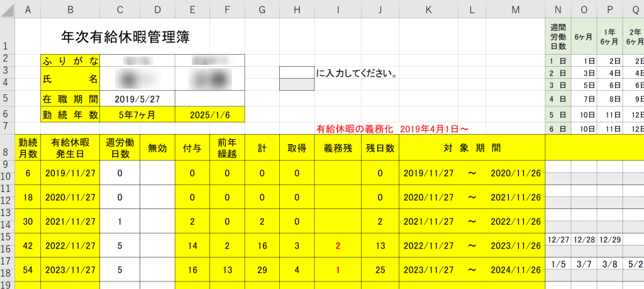
Task: Click the white sample input box
Action: [297, 72]
